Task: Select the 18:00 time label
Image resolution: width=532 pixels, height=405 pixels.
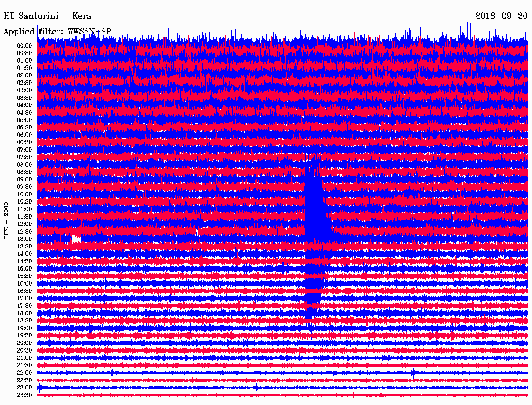Action: [x=24, y=314]
